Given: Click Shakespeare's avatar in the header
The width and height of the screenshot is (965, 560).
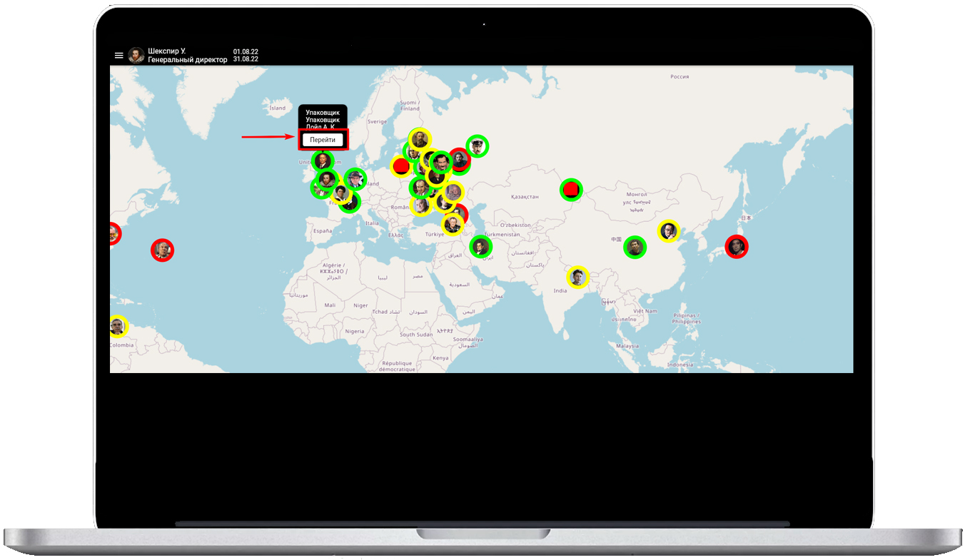Looking at the screenshot, I should (x=136, y=56).
